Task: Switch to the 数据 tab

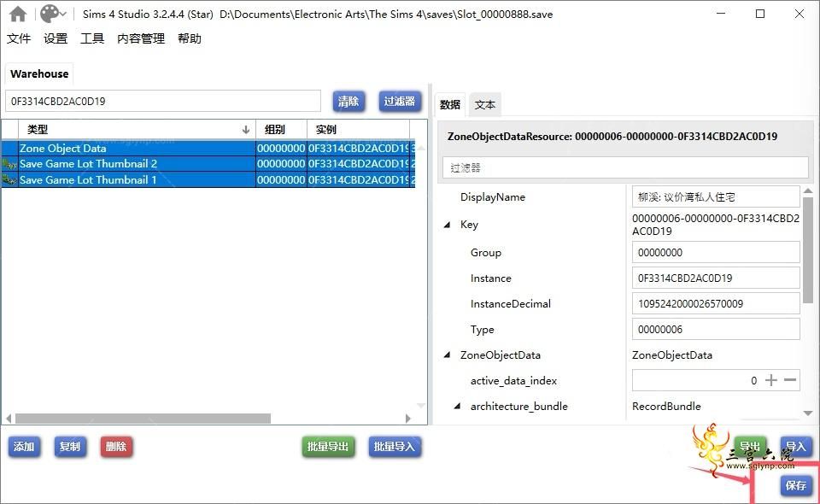Action: 450,104
